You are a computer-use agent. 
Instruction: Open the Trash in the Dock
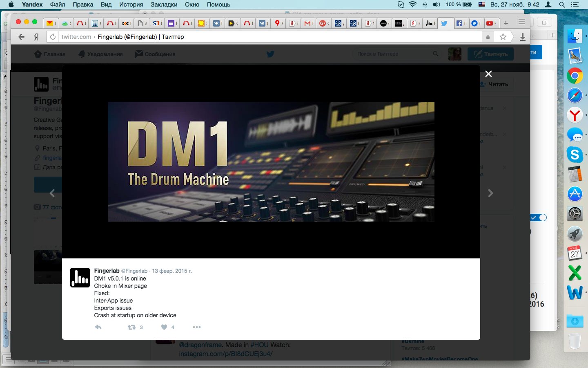pyautogui.click(x=575, y=341)
